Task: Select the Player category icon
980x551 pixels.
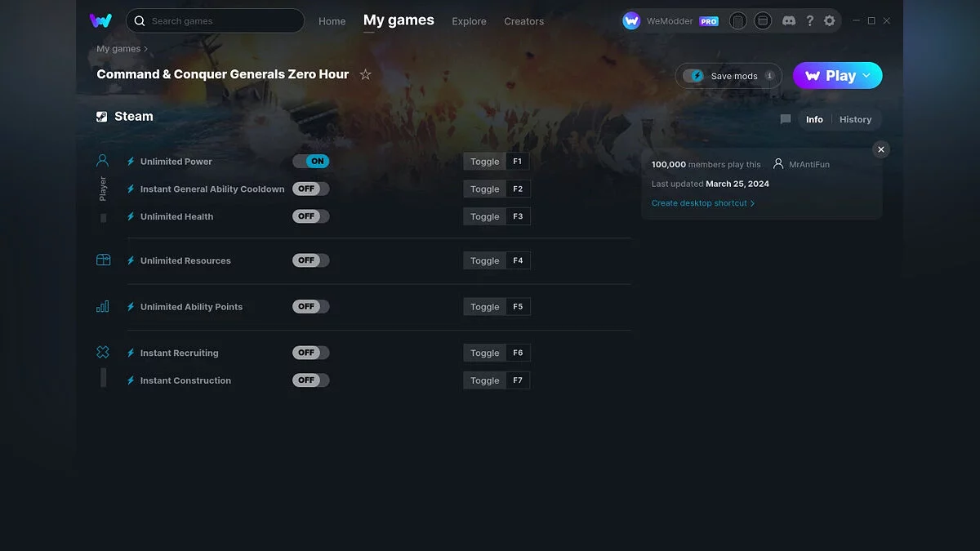Action: point(103,161)
